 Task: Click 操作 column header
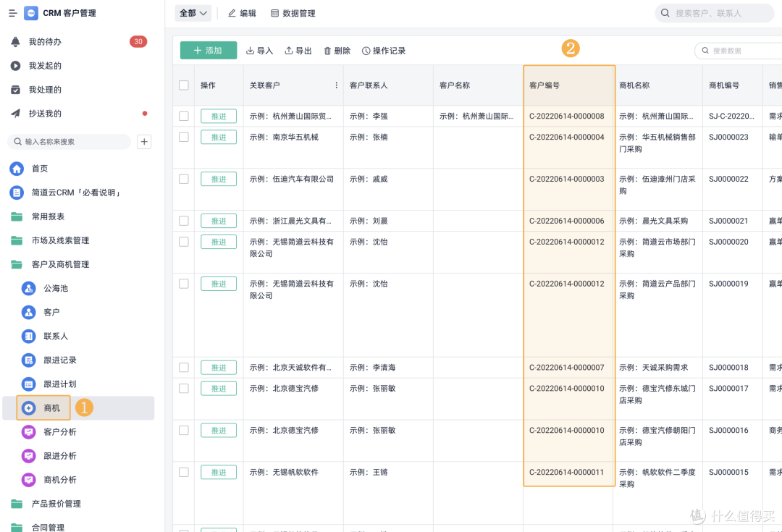(208, 85)
